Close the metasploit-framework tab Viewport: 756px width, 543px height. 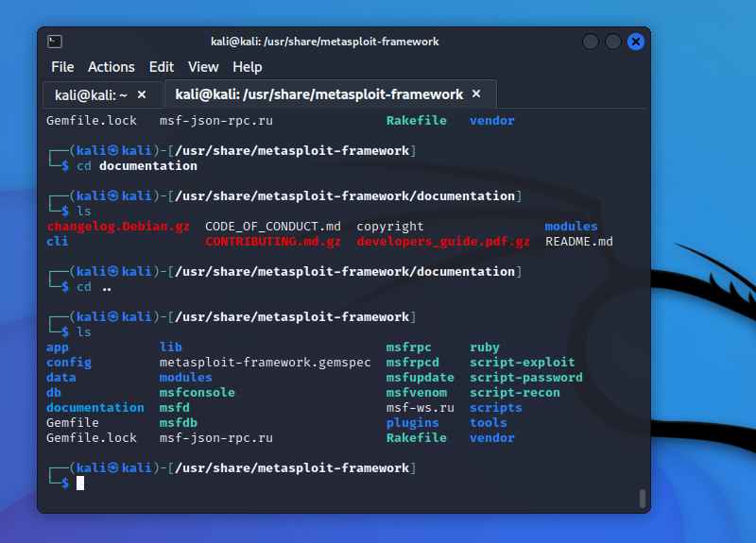coord(476,94)
